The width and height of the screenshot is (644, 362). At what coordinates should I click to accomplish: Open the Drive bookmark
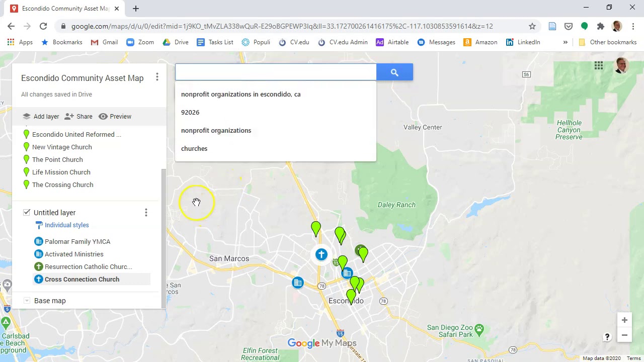[x=176, y=42]
